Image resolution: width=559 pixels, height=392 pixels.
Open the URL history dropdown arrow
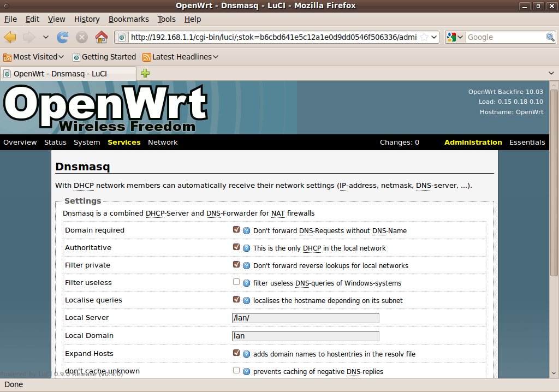click(x=435, y=37)
